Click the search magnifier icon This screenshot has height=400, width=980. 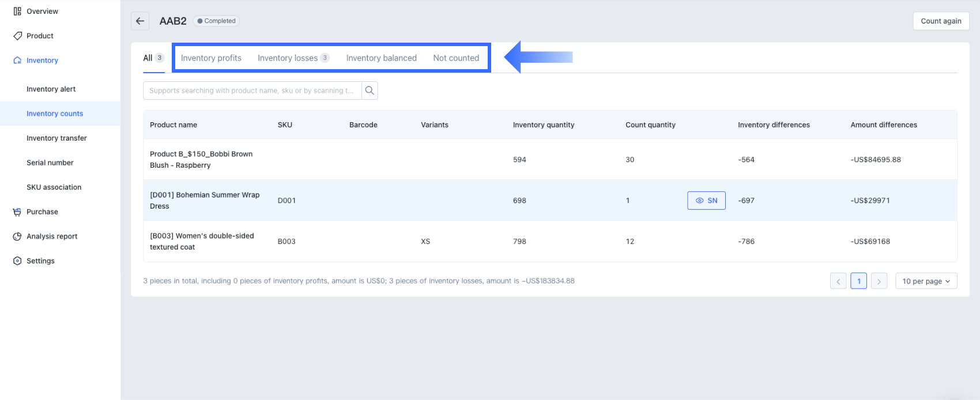click(370, 90)
